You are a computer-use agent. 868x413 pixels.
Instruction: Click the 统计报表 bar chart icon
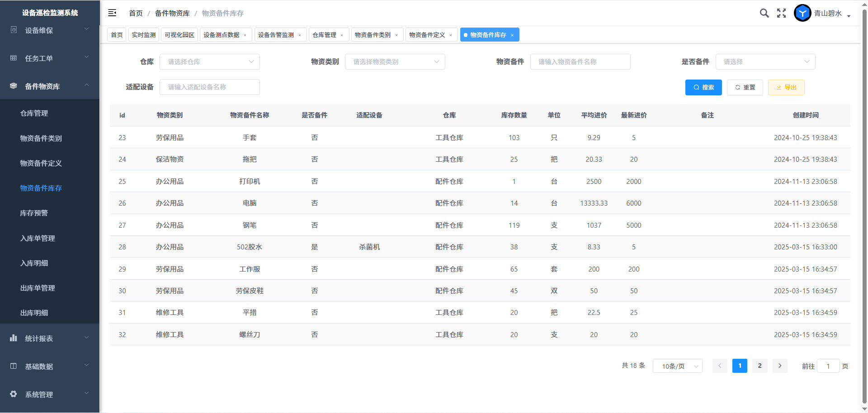[14, 338]
